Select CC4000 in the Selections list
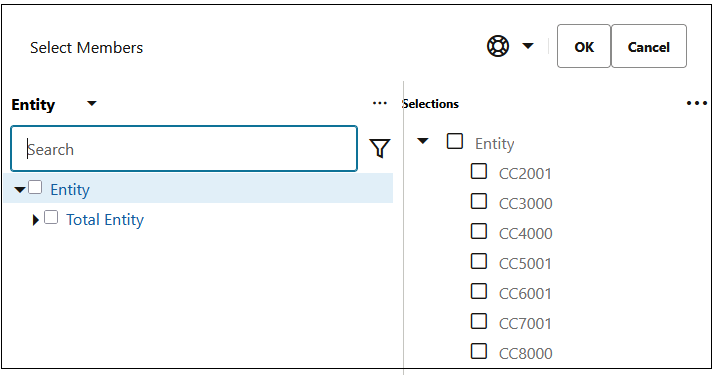Screen dimensions: 716x375 (526, 233)
